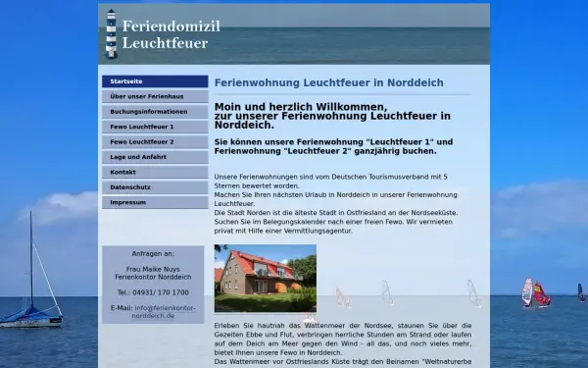Image resolution: width=588 pixels, height=368 pixels.
Task: Click heading Ferienwohnung Leuchtfeuer in Norddeich
Action: click(329, 82)
